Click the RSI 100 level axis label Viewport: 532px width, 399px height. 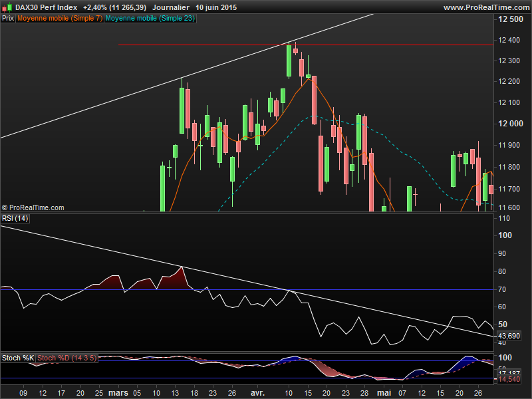tap(505, 235)
